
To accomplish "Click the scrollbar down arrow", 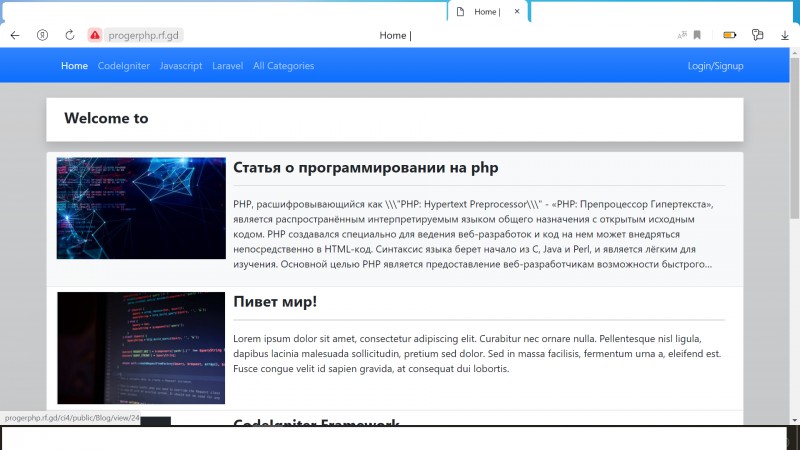I will [x=794, y=420].
